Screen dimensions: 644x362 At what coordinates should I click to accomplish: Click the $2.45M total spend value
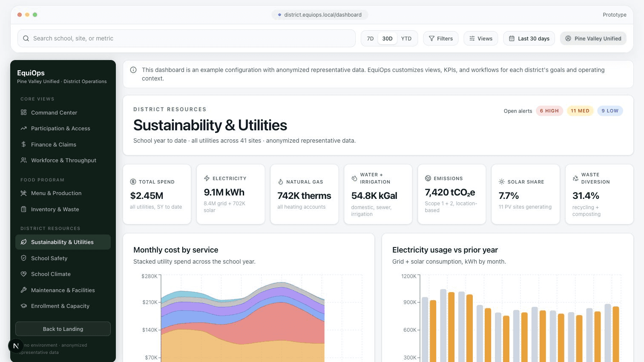[147, 196]
